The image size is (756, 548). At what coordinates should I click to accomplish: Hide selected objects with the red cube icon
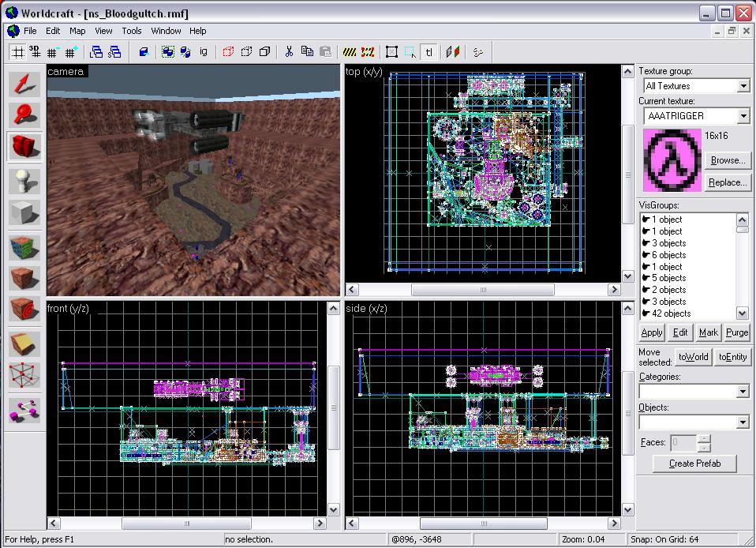pos(228,52)
